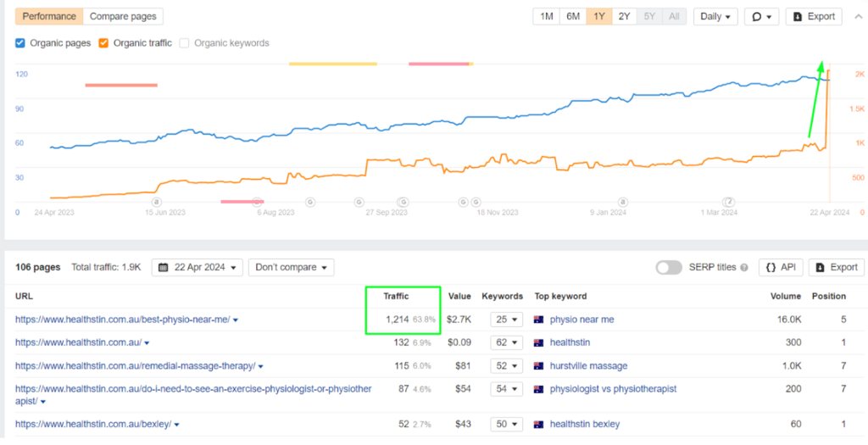Open the 25 keywords dropdown for best-physio-near-me
Viewport: 868px width, 445px height.
[x=505, y=320]
